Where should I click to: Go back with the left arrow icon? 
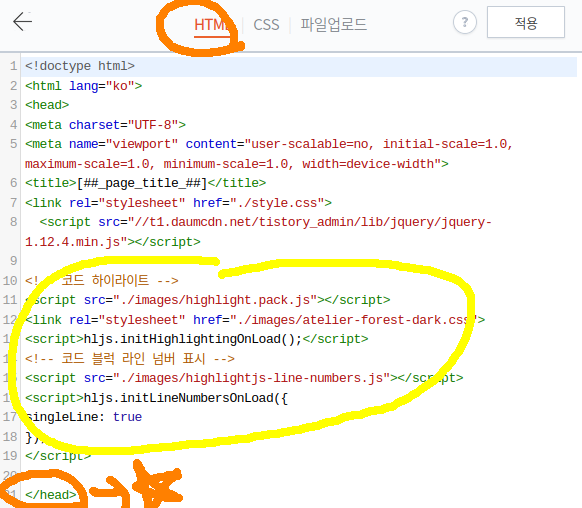[x=22, y=22]
